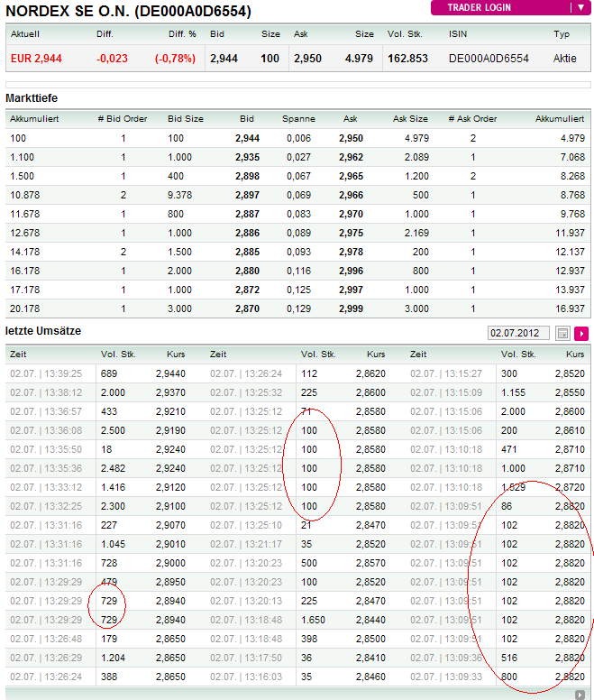The width and height of the screenshot is (594, 700).
Task: Click trade price 2,8440
Action: pyautogui.click(x=370, y=620)
